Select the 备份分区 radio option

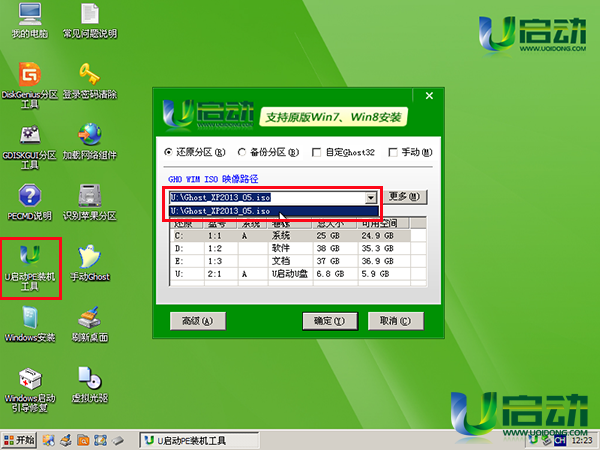click(x=268, y=152)
